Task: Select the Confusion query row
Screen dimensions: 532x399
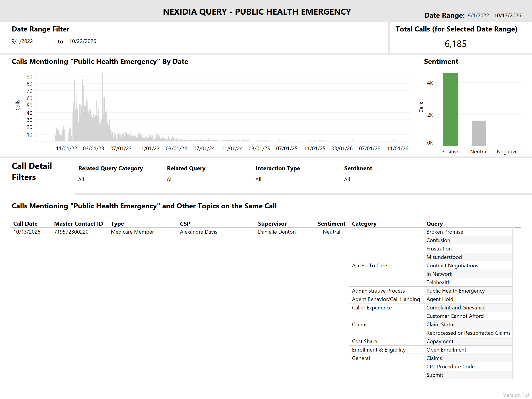Action: tap(468, 240)
